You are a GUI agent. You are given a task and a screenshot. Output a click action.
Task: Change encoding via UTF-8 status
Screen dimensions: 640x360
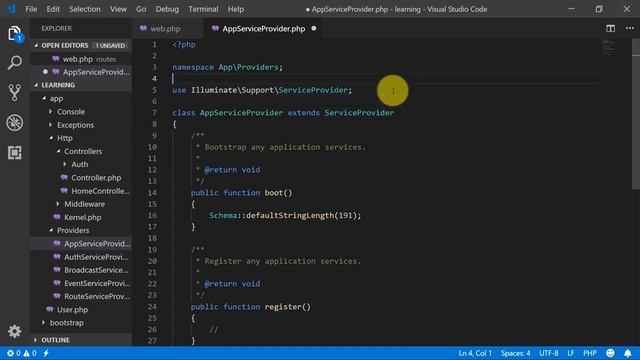coord(549,353)
